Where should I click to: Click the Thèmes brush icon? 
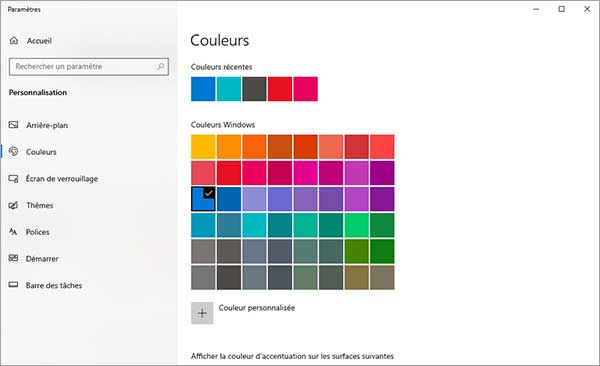pyautogui.click(x=13, y=205)
